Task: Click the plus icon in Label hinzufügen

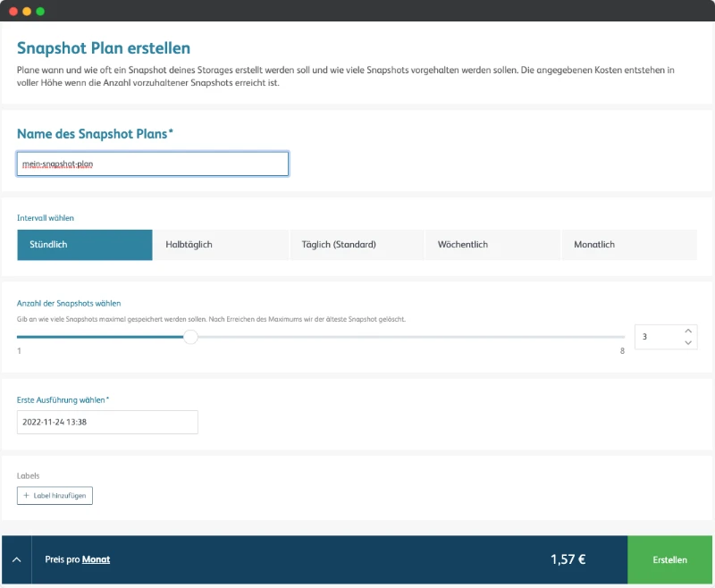Action: [x=26, y=495]
